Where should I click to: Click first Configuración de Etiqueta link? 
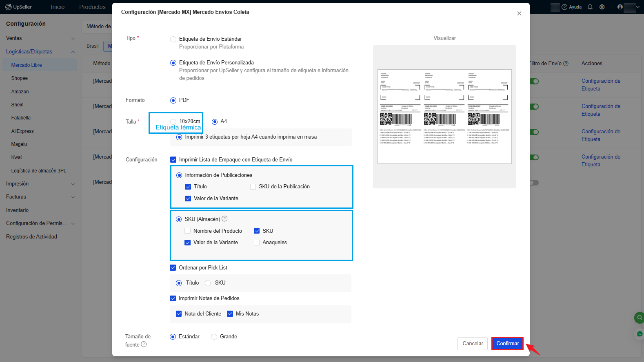click(x=601, y=85)
